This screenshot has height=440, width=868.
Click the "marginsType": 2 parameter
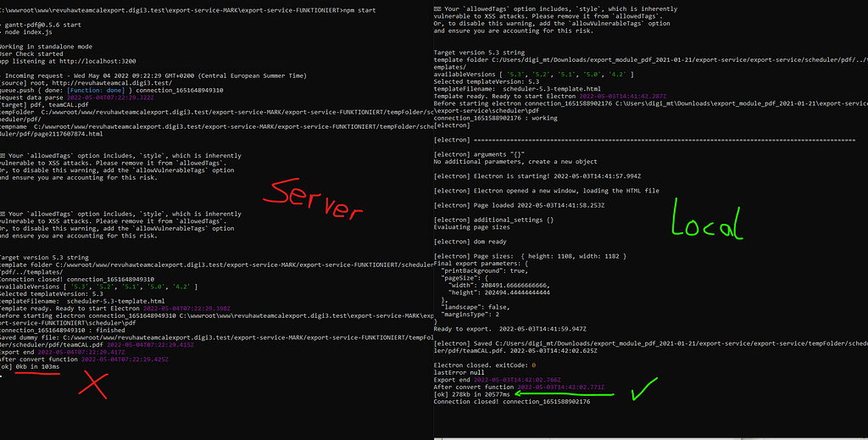[470, 315]
